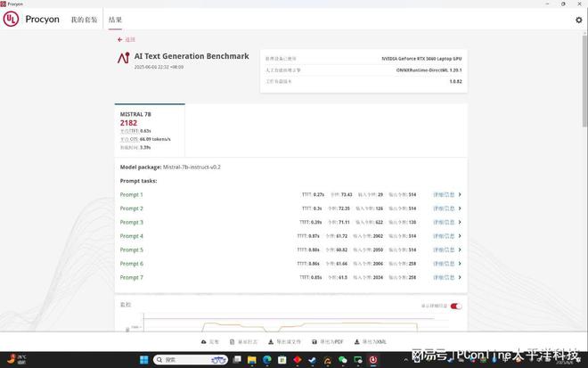The height and width of the screenshot is (368, 588).
Task: Open the weather widget on the taskbar
Action: [17, 359]
